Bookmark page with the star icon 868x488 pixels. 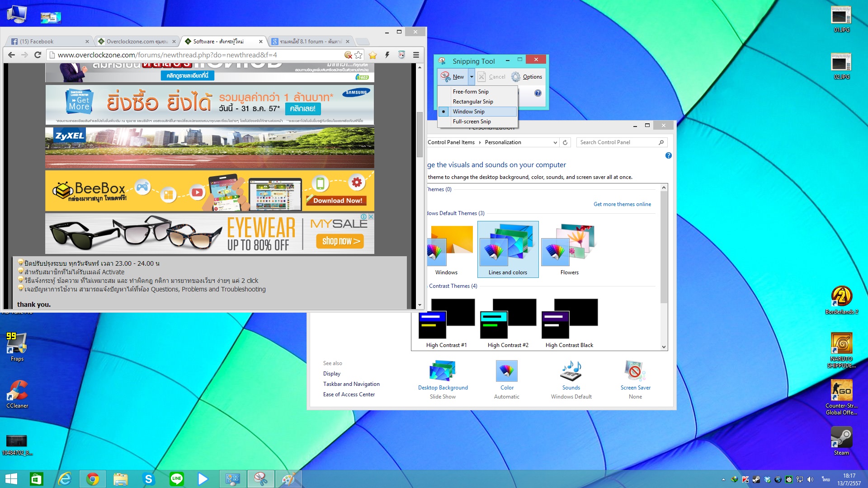pos(359,55)
